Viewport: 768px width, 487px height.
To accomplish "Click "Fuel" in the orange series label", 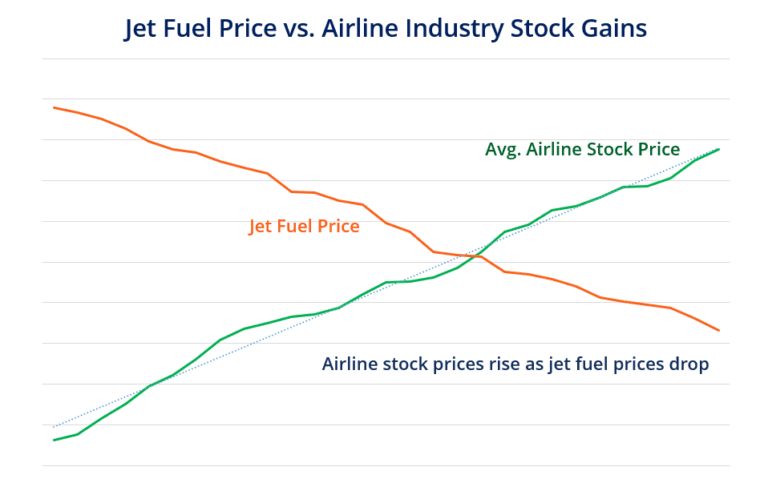I will pos(294,226).
